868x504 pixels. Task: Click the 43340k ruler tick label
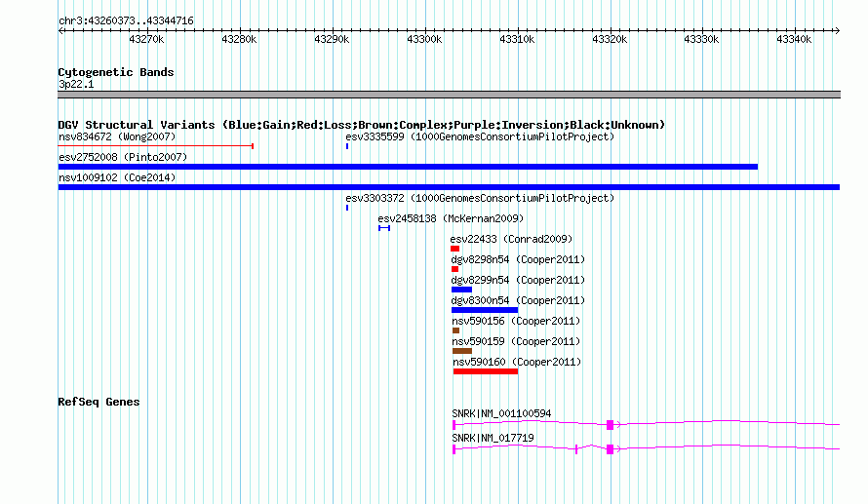tap(794, 39)
